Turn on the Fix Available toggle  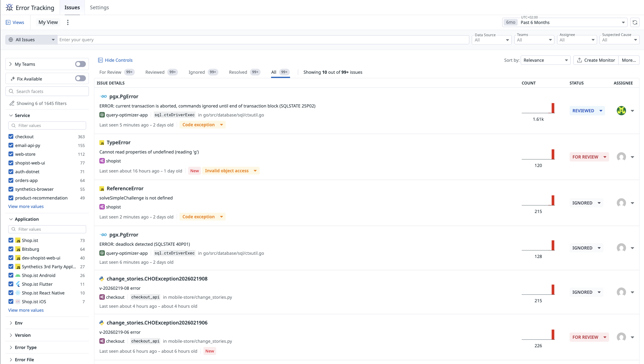click(80, 78)
